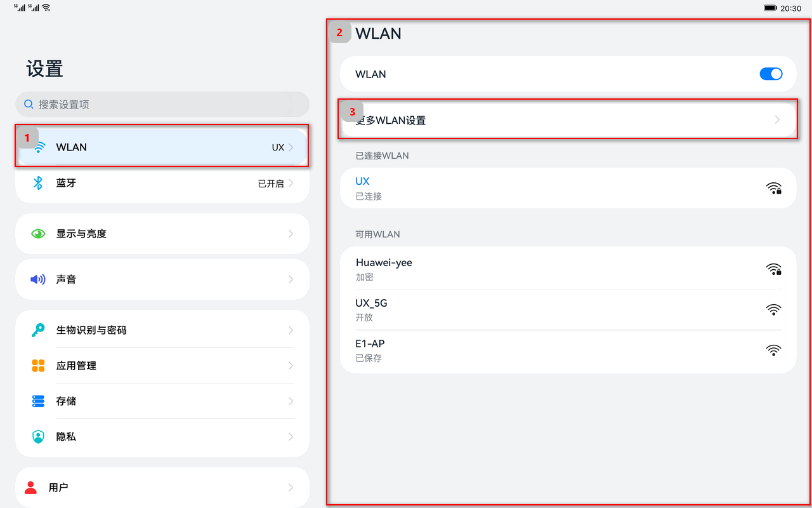Click the 已连接WLAN section header
The image size is (812, 508).
(x=382, y=156)
